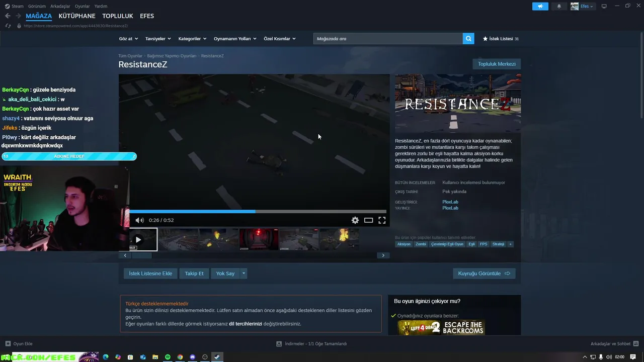Open the Yok Say dropdown arrow
This screenshot has width=644, height=362.
tap(244, 274)
